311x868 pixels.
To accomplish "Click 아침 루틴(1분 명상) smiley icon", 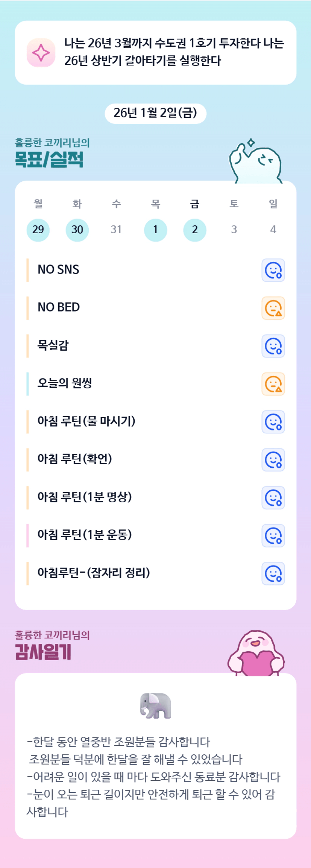I will click(273, 498).
